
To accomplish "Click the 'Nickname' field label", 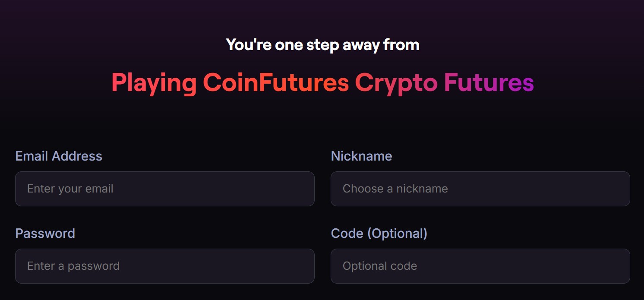I will [361, 156].
